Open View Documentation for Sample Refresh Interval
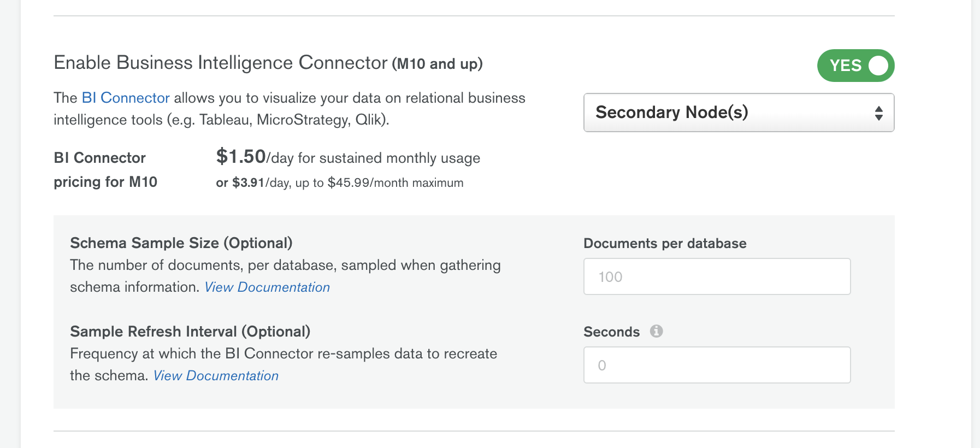 tap(216, 375)
